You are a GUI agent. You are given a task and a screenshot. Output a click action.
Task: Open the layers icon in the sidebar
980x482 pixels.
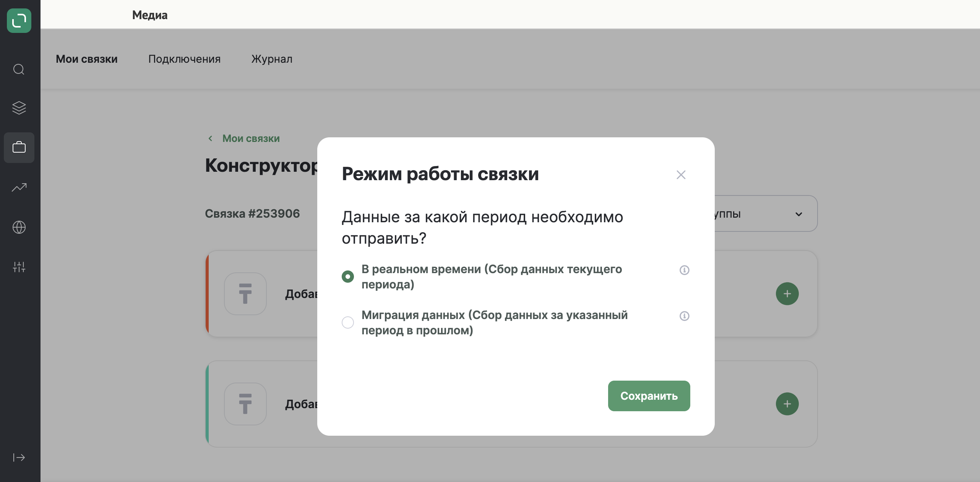[19, 108]
